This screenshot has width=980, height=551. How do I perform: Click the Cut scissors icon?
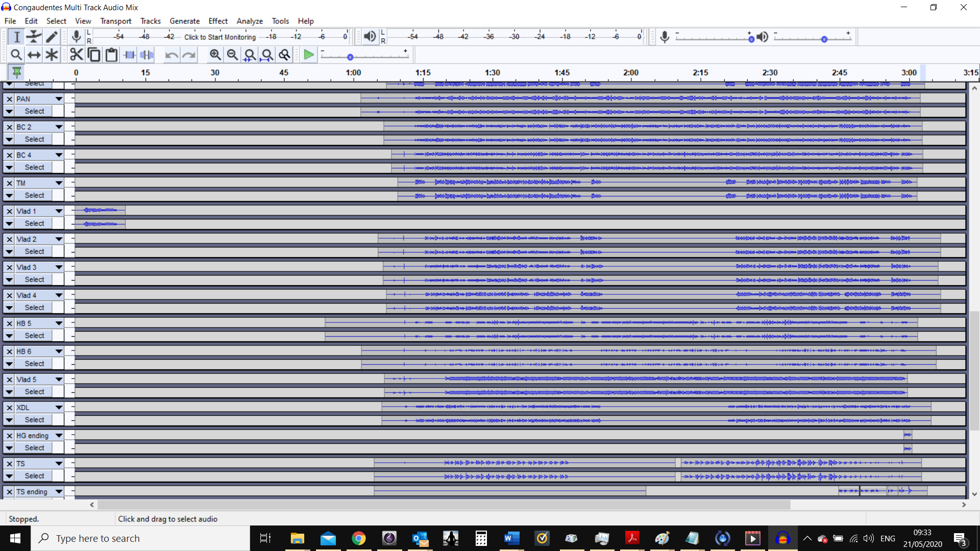[77, 55]
